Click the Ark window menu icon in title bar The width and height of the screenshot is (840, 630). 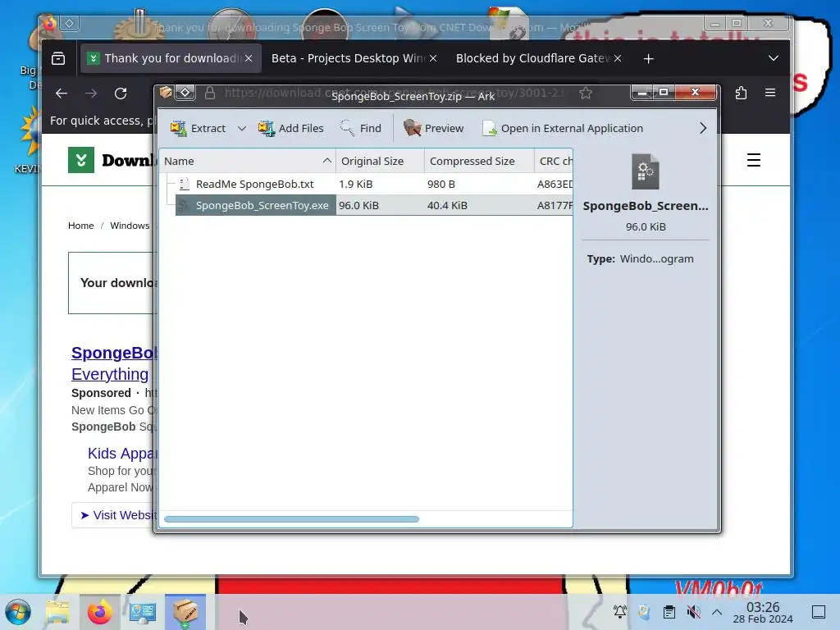(166, 92)
